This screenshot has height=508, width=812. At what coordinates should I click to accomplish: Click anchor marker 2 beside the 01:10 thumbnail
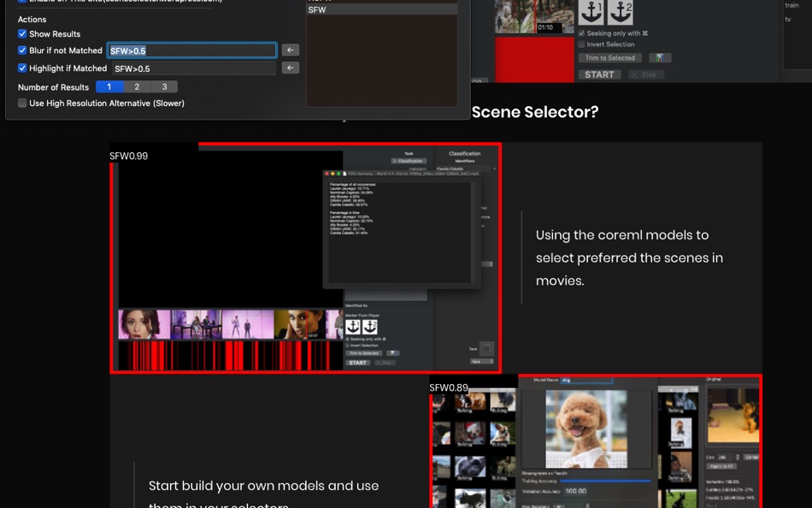pos(620,12)
